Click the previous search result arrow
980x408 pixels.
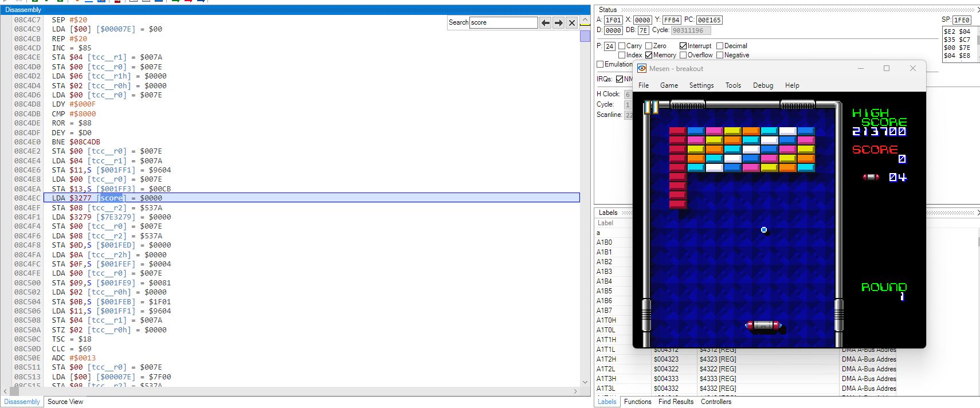tap(546, 23)
